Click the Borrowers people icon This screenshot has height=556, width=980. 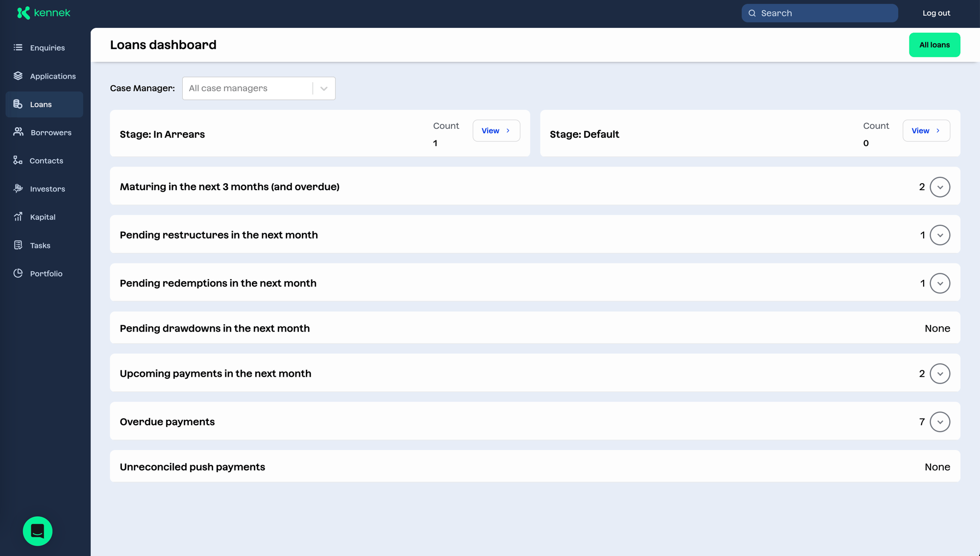(x=18, y=132)
